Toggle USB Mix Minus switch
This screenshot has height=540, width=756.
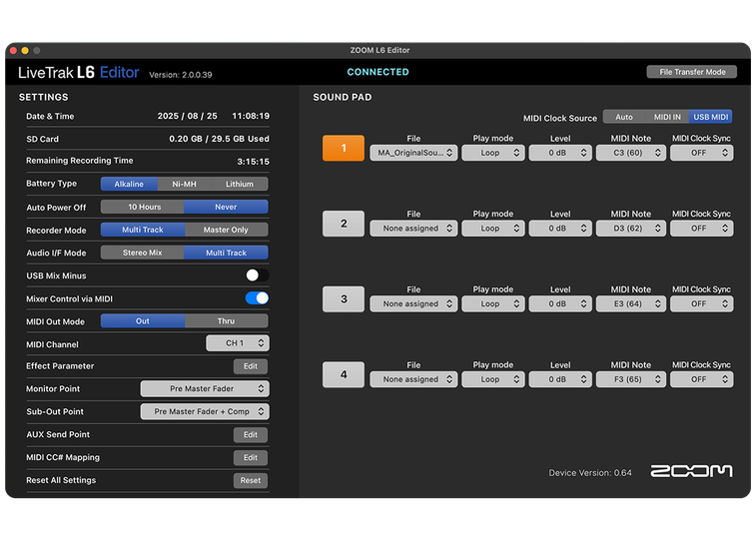tap(257, 275)
